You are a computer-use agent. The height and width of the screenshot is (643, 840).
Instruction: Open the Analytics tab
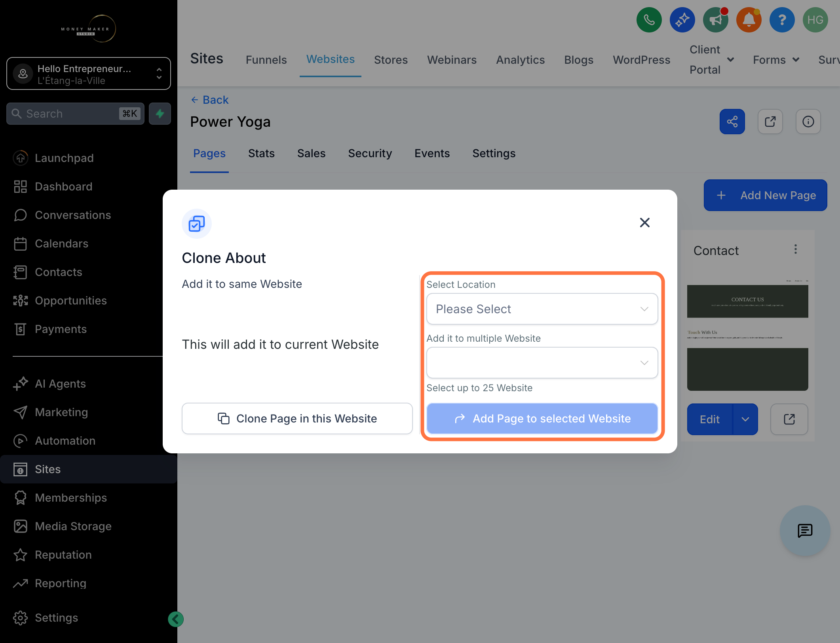[520, 60]
